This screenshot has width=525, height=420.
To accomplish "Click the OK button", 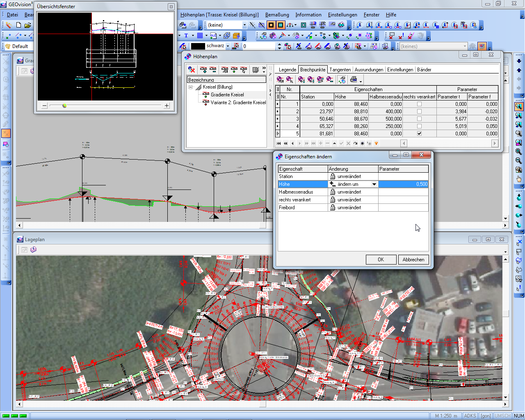I will (381, 260).
